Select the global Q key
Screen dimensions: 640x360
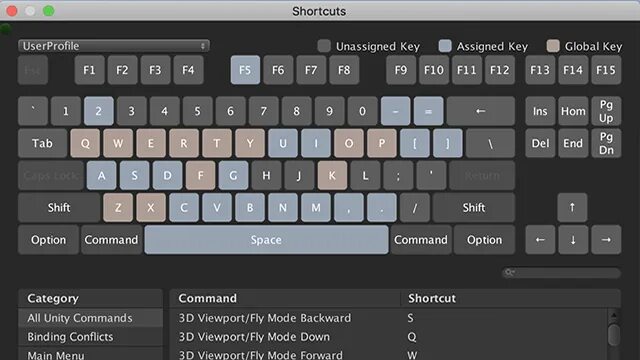(85, 143)
